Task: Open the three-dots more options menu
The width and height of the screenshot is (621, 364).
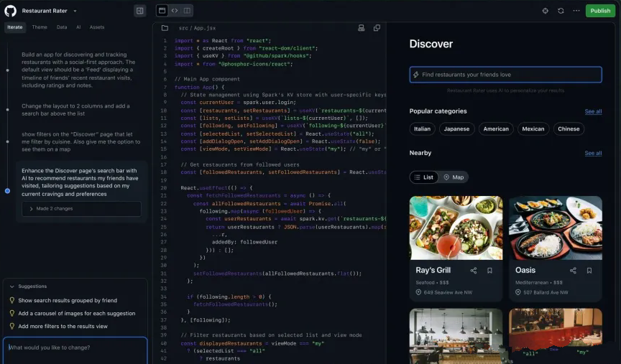Action: coord(576,11)
